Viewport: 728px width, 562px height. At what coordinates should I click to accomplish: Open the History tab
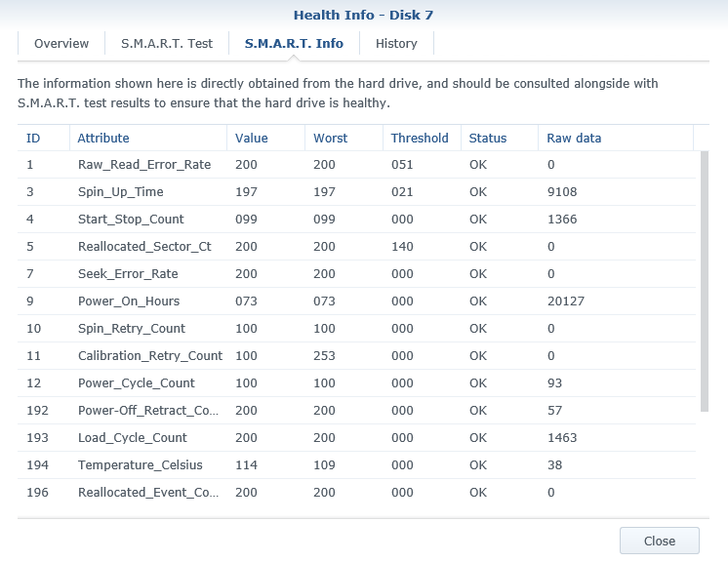pyautogui.click(x=396, y=43)
